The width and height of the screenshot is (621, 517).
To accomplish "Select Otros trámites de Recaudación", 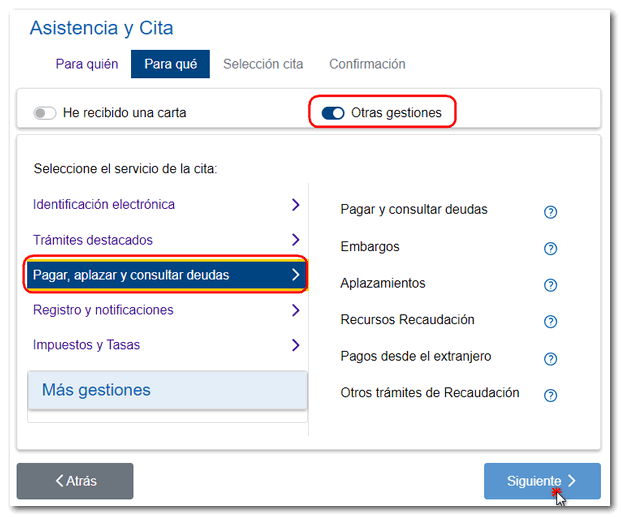I will pyautogui.click(x=430, y=393).
